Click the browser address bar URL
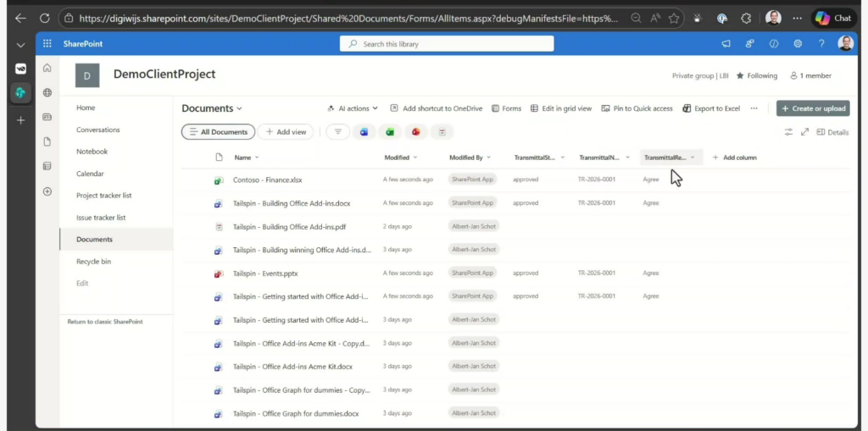Image resolution: width=868 pixels, height=431 pixels. 348,19
